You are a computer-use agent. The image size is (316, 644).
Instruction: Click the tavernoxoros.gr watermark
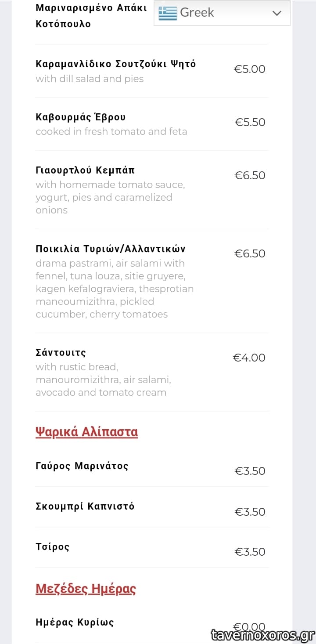262,635
